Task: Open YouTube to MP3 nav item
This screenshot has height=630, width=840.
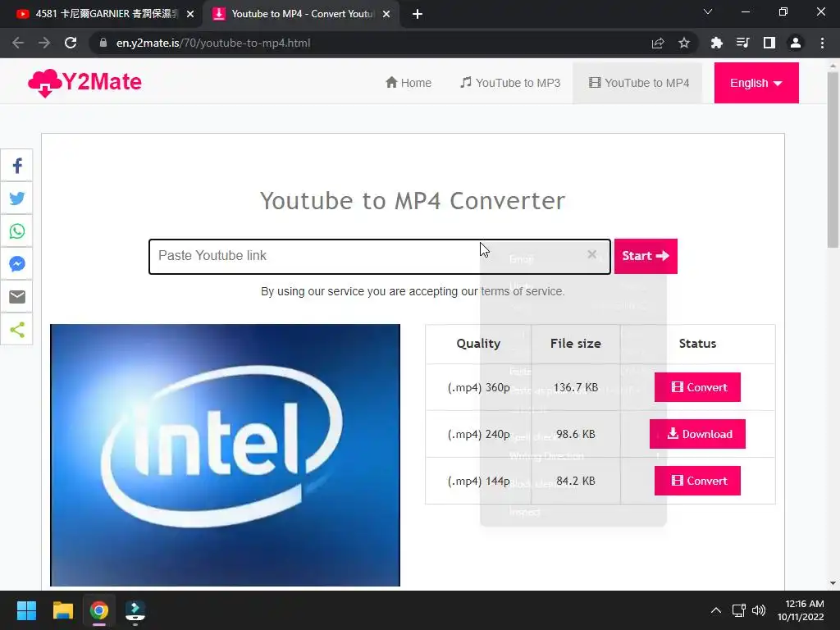Action: (x=510, y=83)
